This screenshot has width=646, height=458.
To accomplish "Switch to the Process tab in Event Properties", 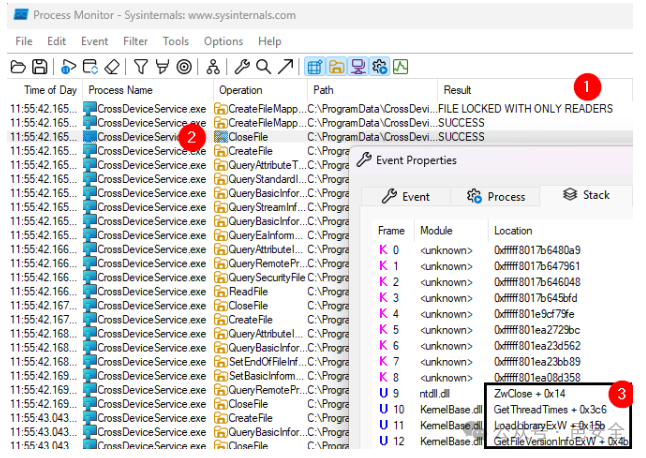I will [496, 196].
